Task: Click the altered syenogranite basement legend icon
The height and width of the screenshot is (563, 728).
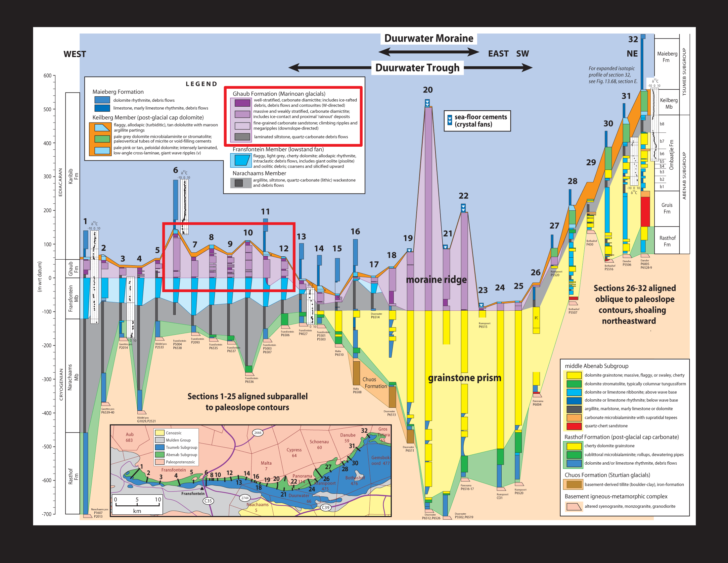Action: tap(574, 507)
